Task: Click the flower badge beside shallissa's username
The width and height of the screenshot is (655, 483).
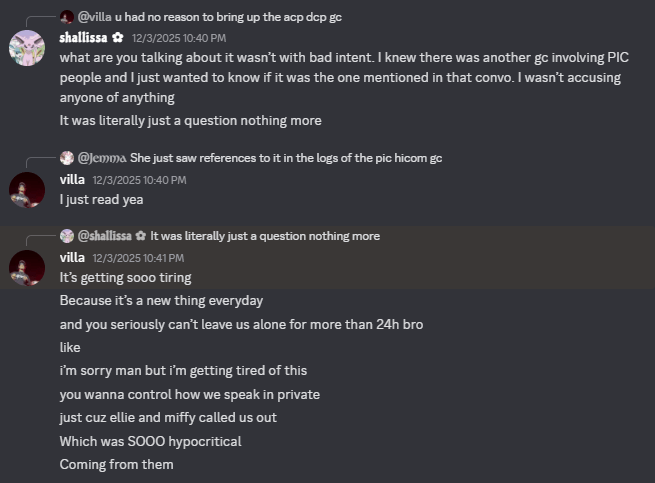Action: click(117, 37)
